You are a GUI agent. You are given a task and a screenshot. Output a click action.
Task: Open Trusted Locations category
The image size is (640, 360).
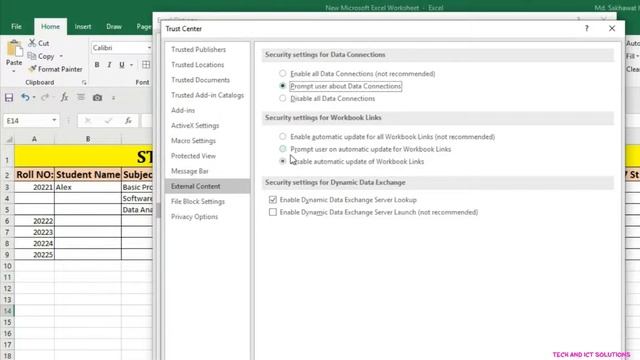tap(198, 64)
